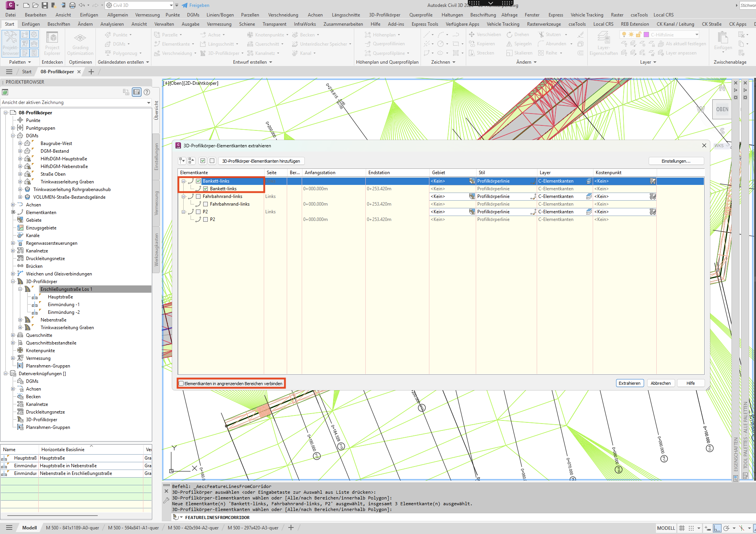Click the collapse-all tree icon in the dialog toolbar
The height and width of the screenshot is (534, 756).
(x=191, y=161)
